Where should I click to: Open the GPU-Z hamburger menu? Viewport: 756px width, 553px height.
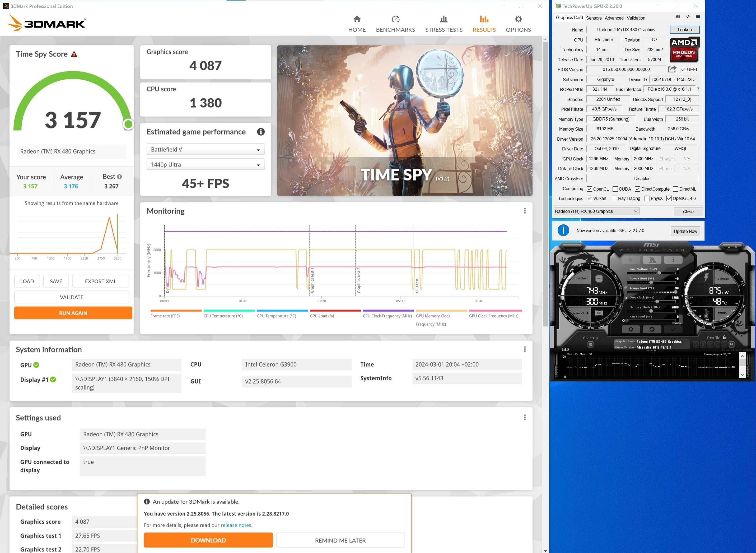pos(698,16)
